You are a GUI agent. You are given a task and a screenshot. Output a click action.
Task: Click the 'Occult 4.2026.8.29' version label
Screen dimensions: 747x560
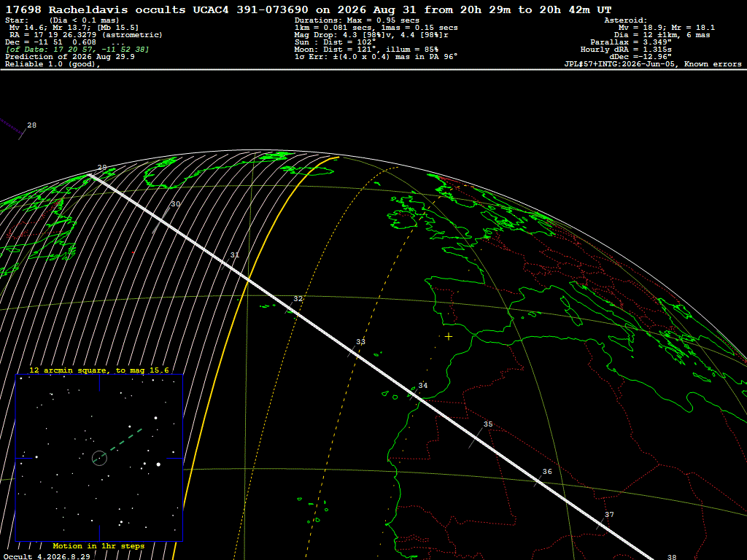47,556
